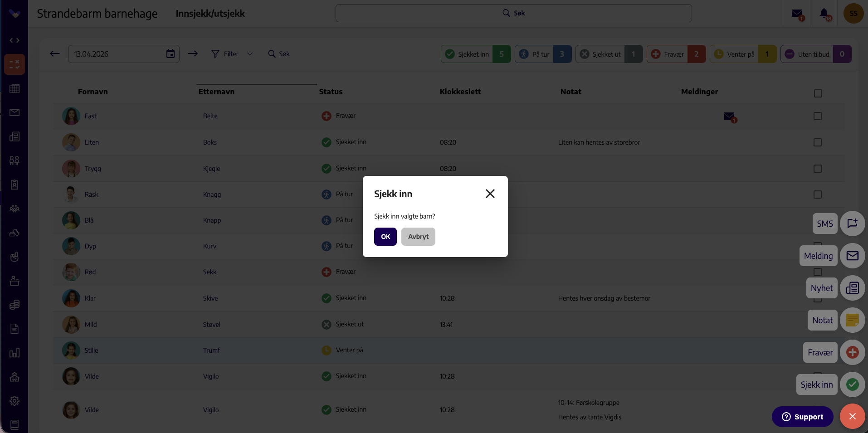Open the ID badge sidebar icon
This screenshot has width=868, height=433.
click(15, 185)
